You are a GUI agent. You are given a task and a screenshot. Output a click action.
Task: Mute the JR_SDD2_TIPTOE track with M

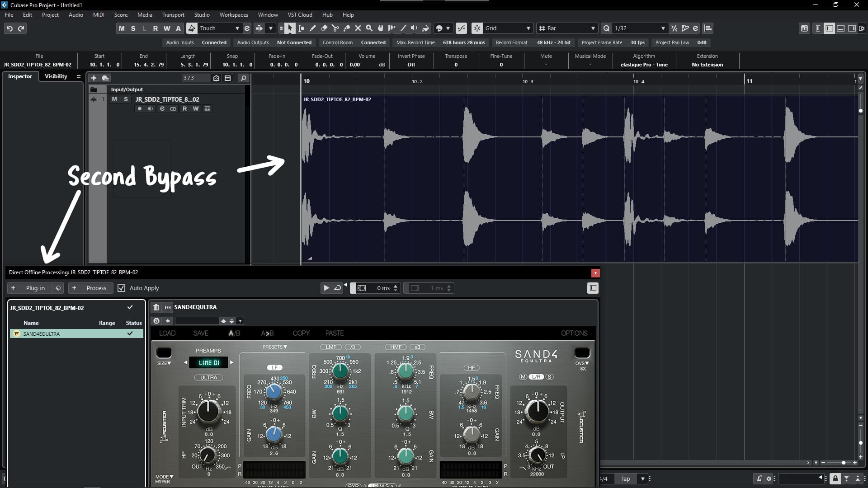point(114,99)
